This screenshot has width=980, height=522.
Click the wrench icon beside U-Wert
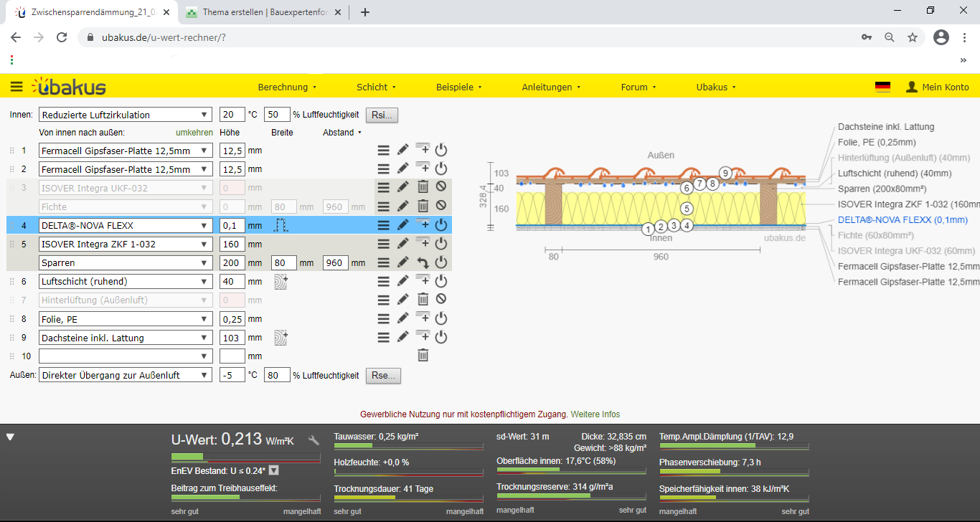point(314,440)
